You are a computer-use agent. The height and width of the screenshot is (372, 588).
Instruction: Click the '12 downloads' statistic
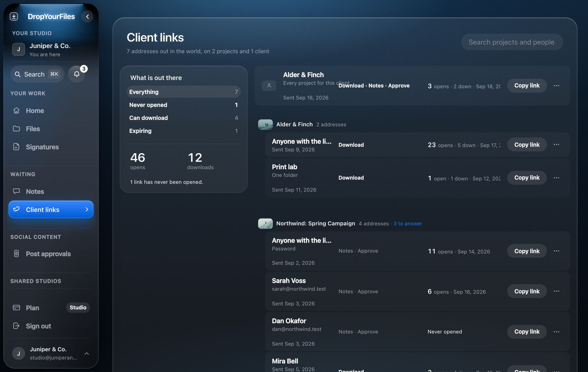click(200, 161)
